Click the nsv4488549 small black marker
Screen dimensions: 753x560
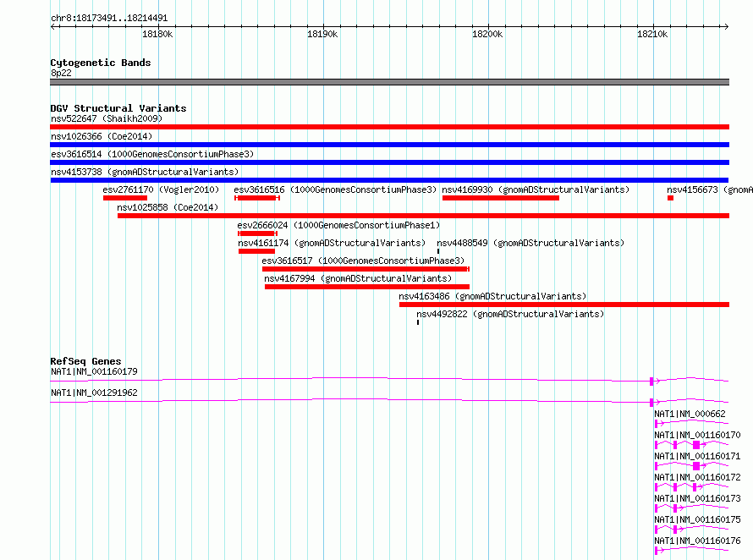pos(438,251)
